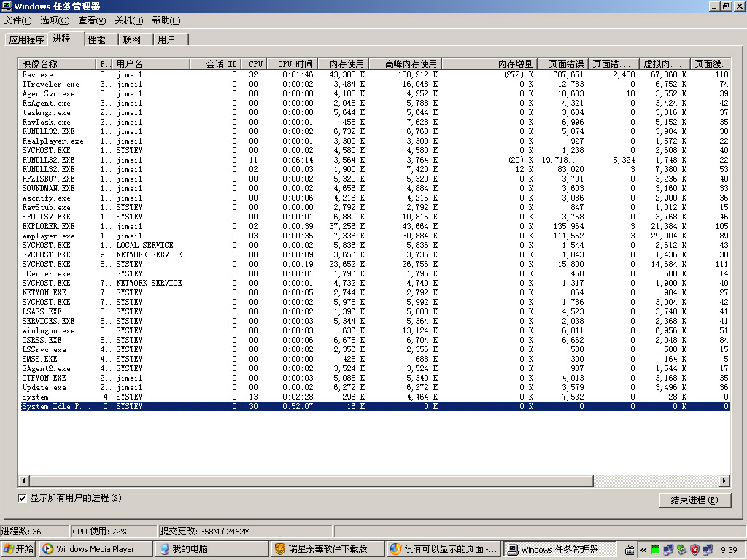Click the Windows Media Player taskbar button
Image resolution: width=747 pixels, height=560 pixels.
pos(96,549)
